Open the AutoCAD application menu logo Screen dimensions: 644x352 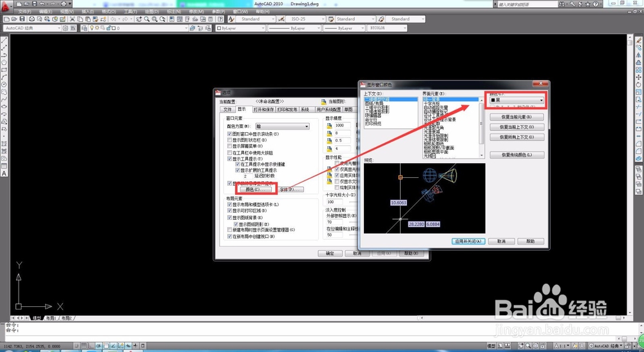click(x=6, y=6)
